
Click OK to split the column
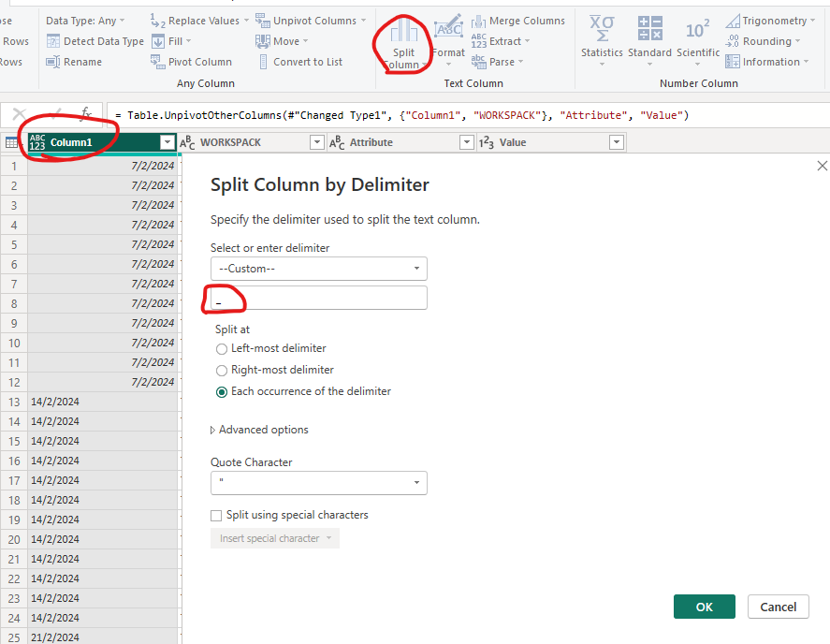[x=704, y=607]
